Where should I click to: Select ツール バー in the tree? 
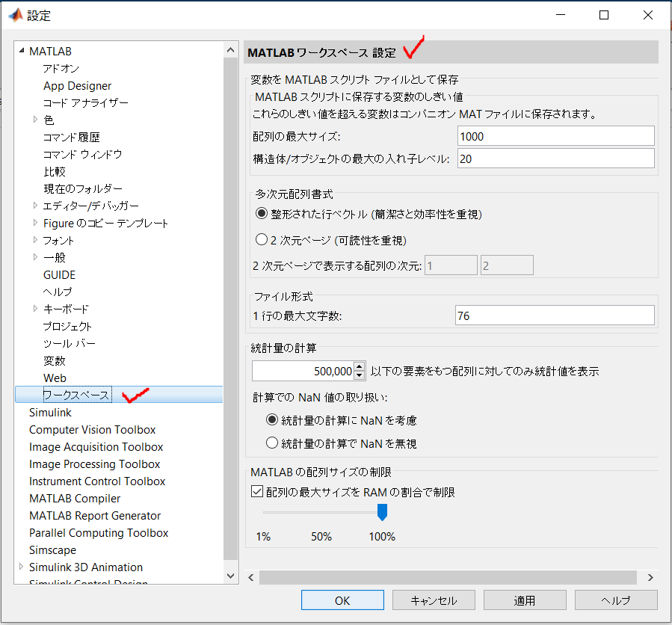(x=70, y=343)
